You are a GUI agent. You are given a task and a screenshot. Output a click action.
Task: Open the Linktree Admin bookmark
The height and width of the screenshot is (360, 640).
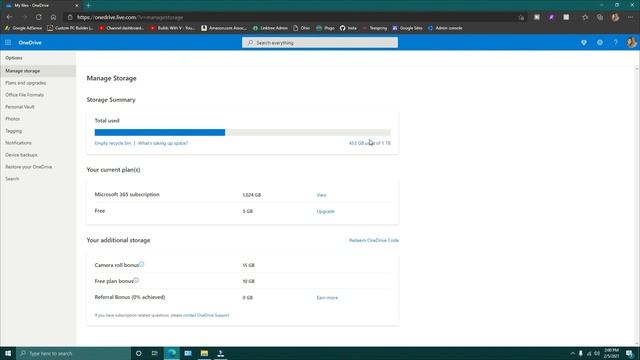[270, 28]
